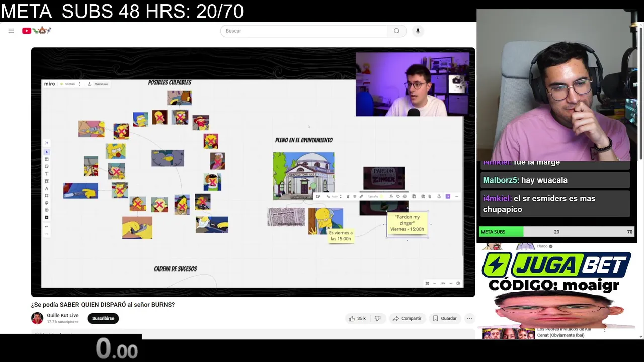Image resolution: width=644 pixels, height=362 pixels.
Task: Share the video via Compartir
Action: [x=407, y=318]
